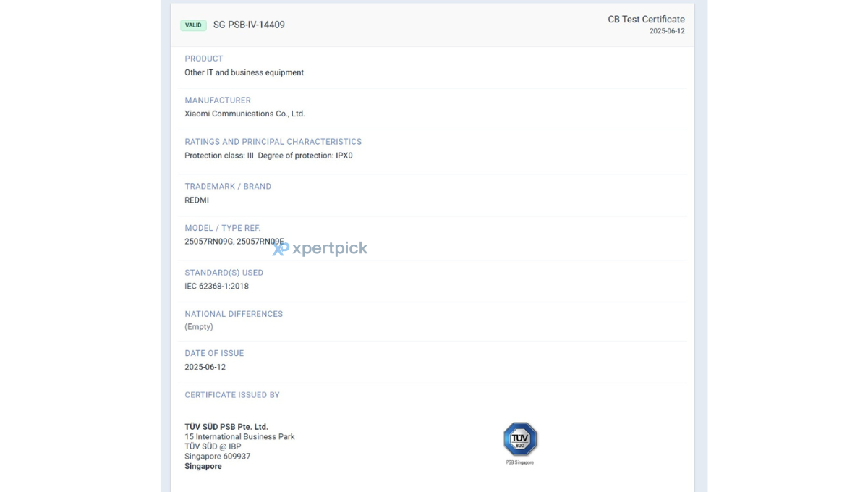Viewport: 868px width, 492px height.
Task: Select the text Other IT and business equipment
Action: point(244,72)
